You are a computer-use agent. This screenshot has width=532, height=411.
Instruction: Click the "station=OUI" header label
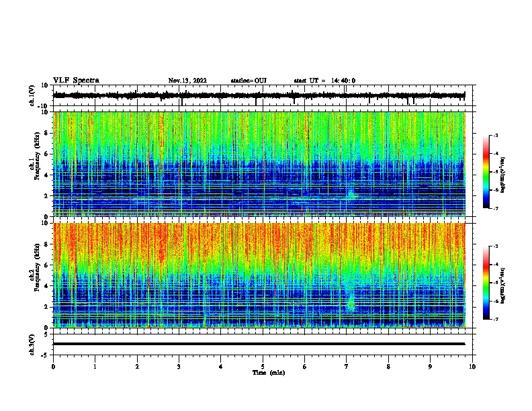click(x=249, y=81)
